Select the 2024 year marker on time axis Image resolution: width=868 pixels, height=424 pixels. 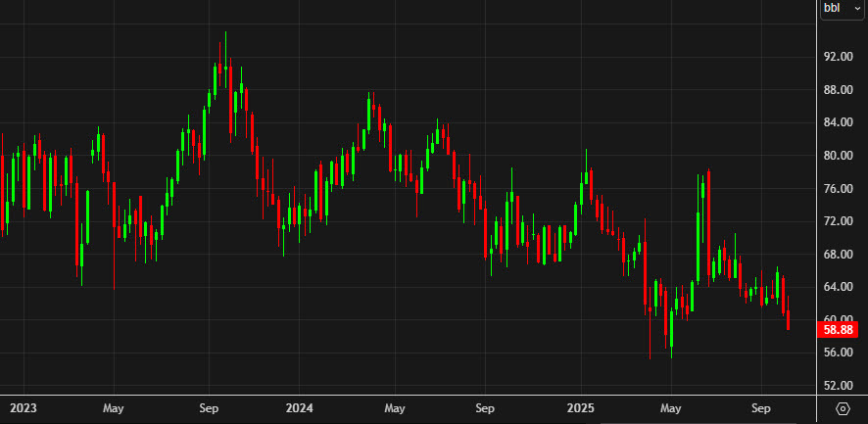point(300,407)
